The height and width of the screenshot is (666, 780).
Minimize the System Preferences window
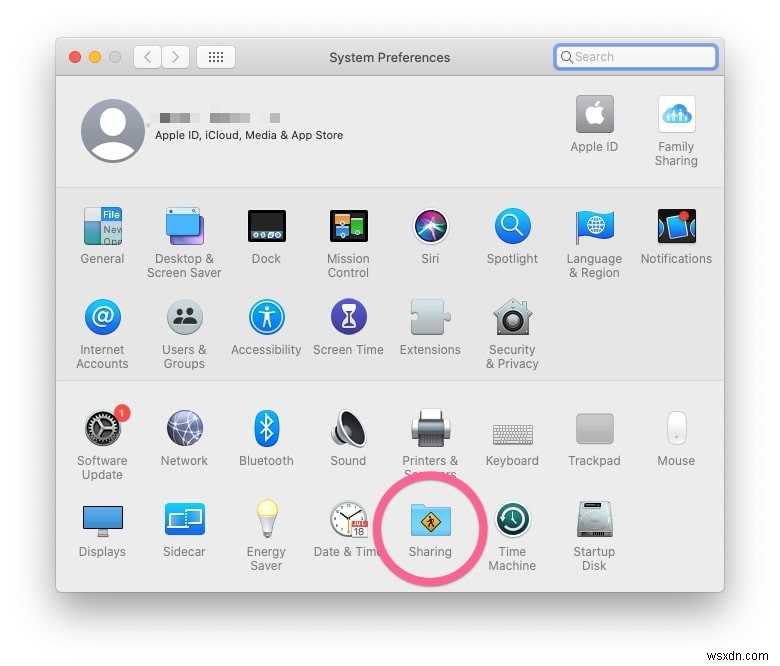[x=95, y=57]
